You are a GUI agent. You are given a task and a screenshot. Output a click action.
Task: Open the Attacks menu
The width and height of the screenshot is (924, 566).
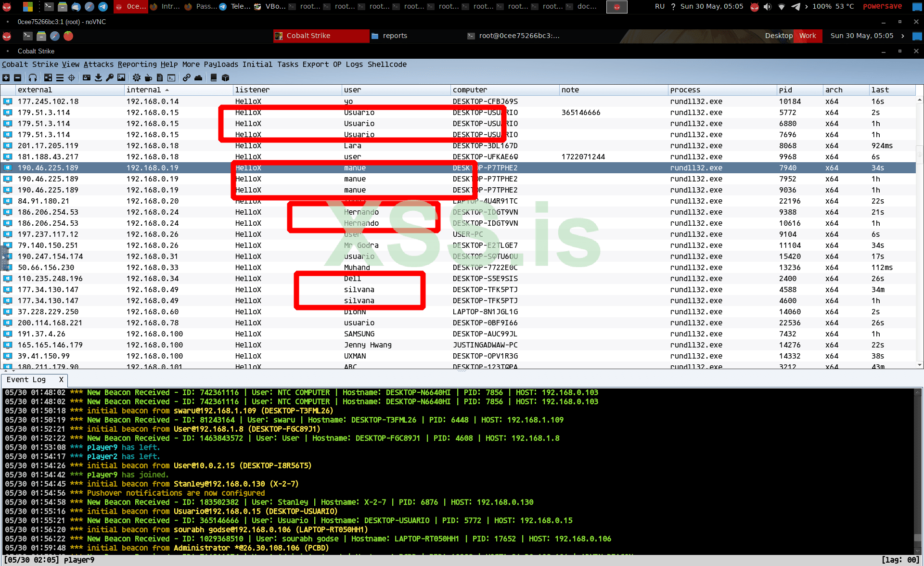(x=98, y=64)
